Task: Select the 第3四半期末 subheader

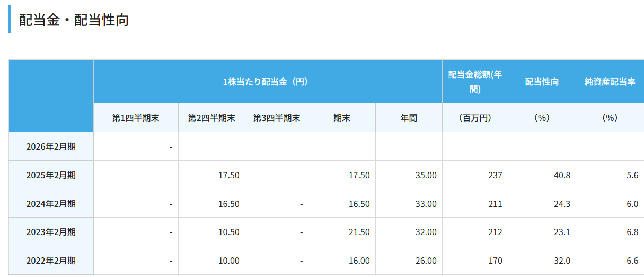Action: pyautogui.click(x=277, y=118)
